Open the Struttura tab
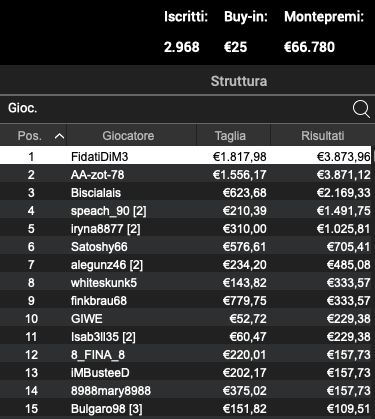 pos(239,81)
